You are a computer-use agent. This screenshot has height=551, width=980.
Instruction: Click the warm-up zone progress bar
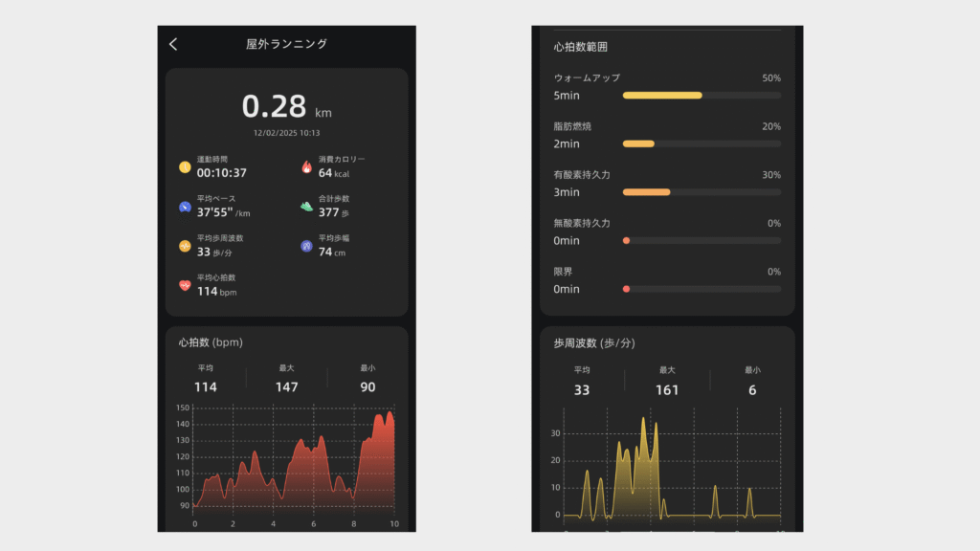tap(702, 96)
